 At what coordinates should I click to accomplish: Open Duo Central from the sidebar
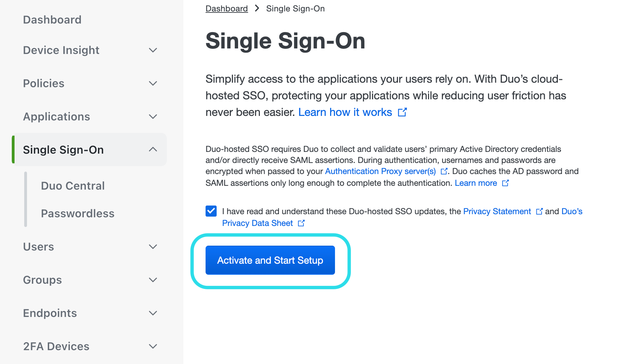pos(73,185)
